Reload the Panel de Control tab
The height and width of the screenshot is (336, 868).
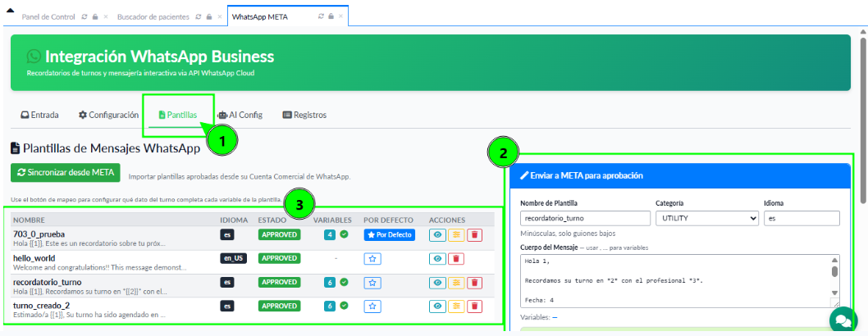coord(85,16)
